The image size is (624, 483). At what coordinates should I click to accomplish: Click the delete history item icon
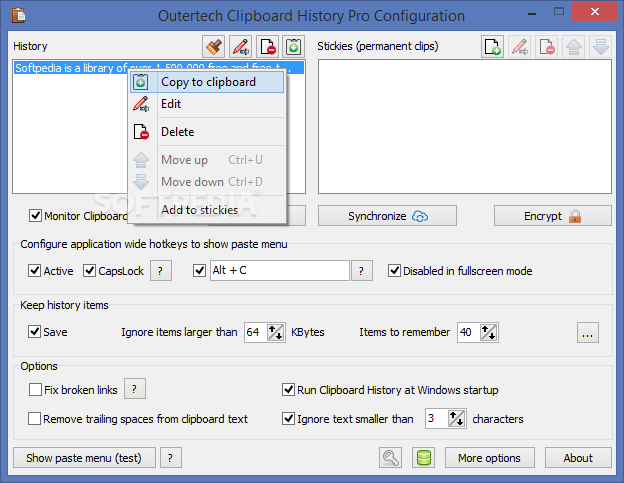click(267, 47)
